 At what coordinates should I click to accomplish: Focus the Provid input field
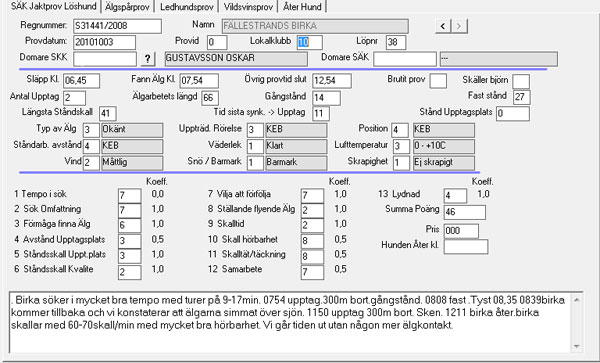(217, 42)
